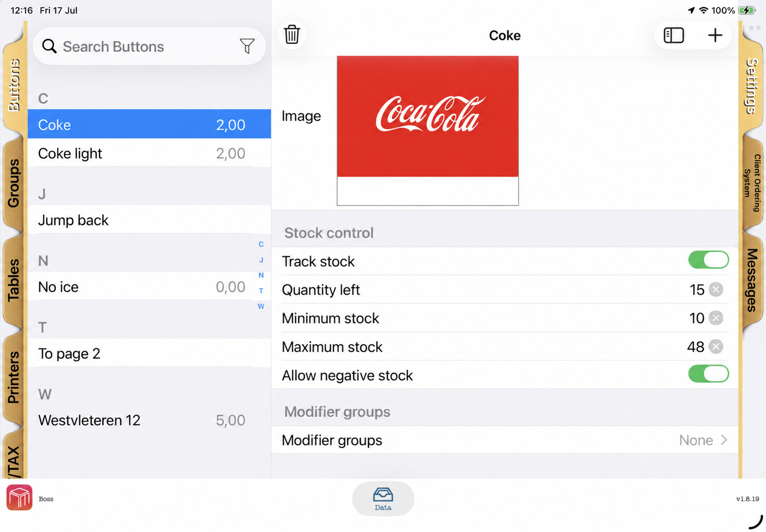Delete the Coke button with trash icon
Viewport: 766px width, 532px height.
point(292,35)
